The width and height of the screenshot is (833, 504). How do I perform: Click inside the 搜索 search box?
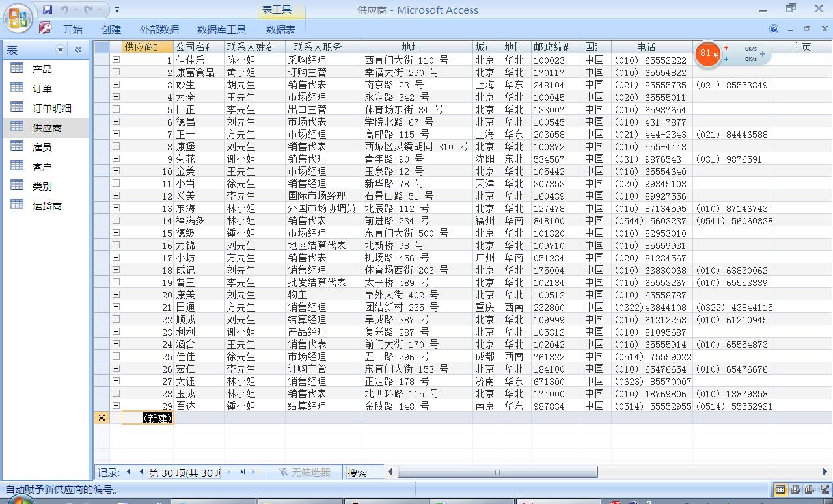[x=364, y=473]
